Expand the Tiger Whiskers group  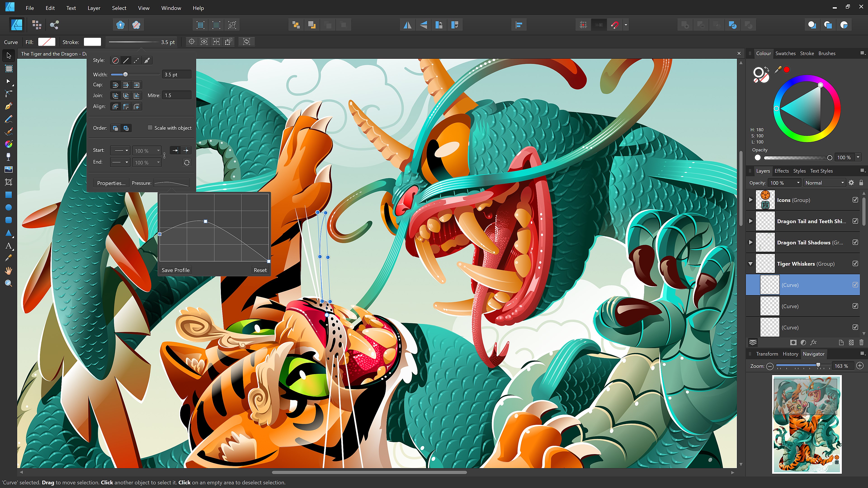(x=751, y=264)
